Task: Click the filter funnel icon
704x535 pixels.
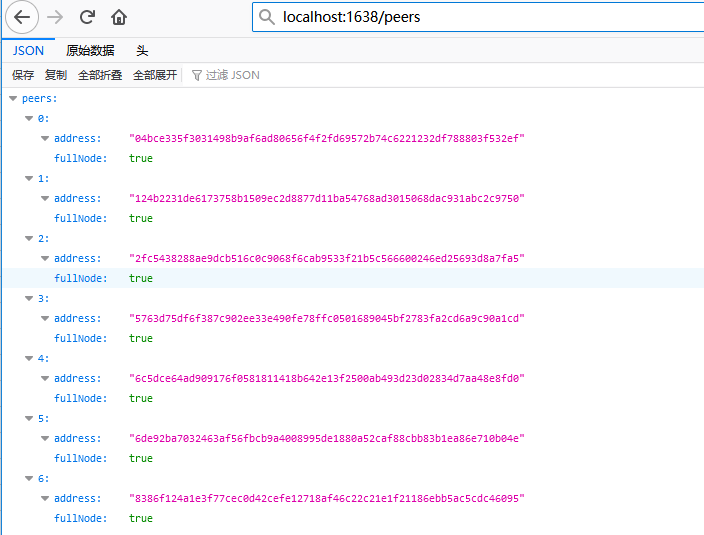Action: (x=196, y=75)
